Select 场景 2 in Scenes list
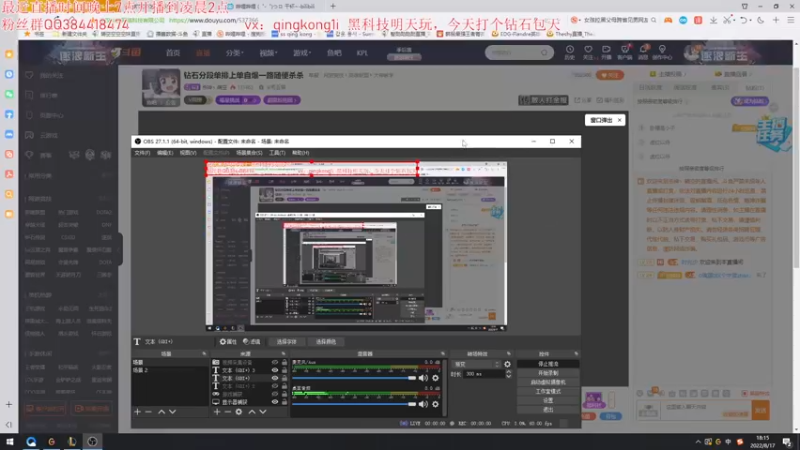This screenshot has height=450, width=800. click(170, 370)
